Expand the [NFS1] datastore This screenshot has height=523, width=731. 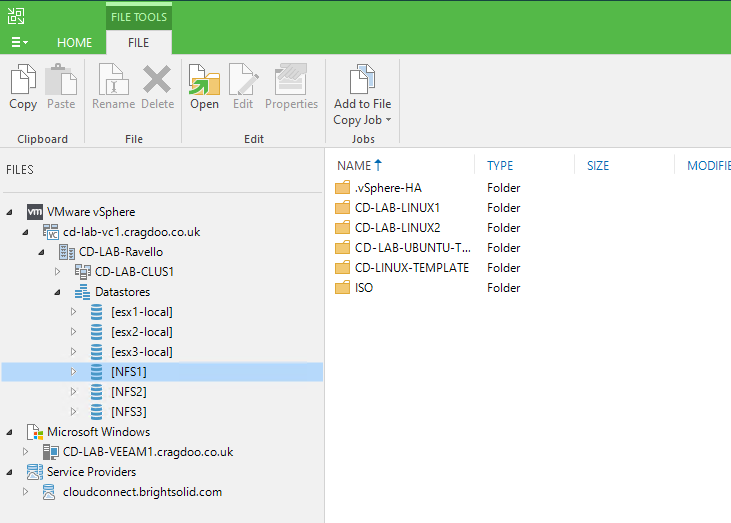[73, 372]
